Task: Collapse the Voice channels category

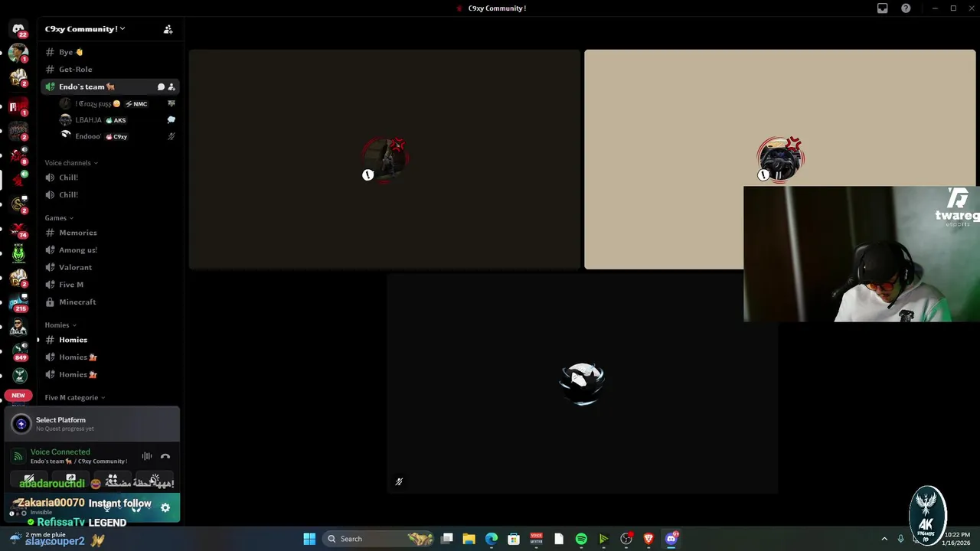Action: (x=71, y=163)
